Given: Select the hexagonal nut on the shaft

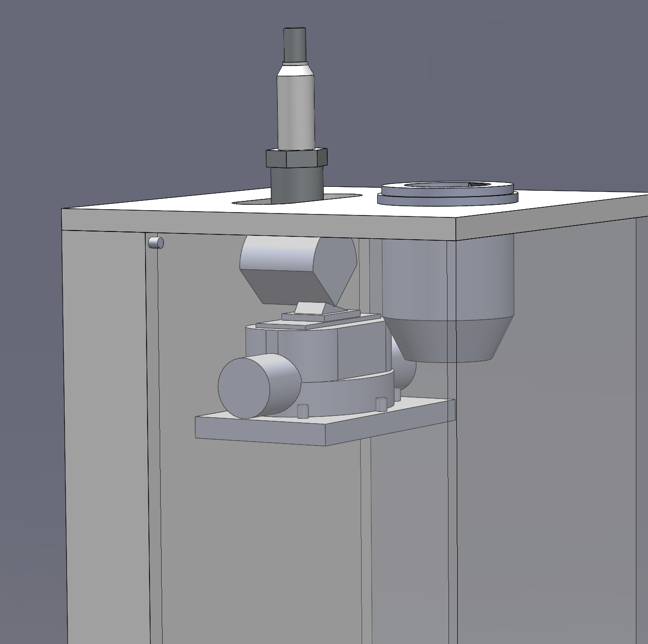Looking at the screenshot, I should [x=296, y=159].
